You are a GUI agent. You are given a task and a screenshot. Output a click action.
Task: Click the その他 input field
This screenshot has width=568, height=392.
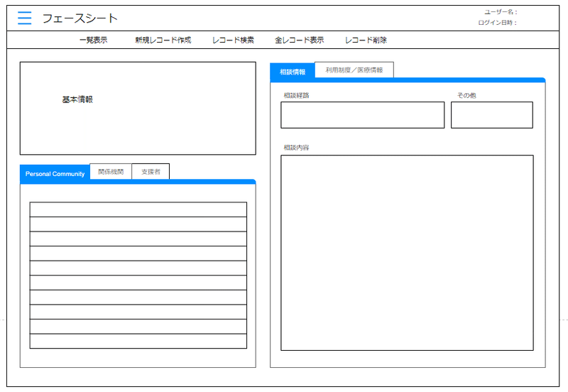[491, 115]
